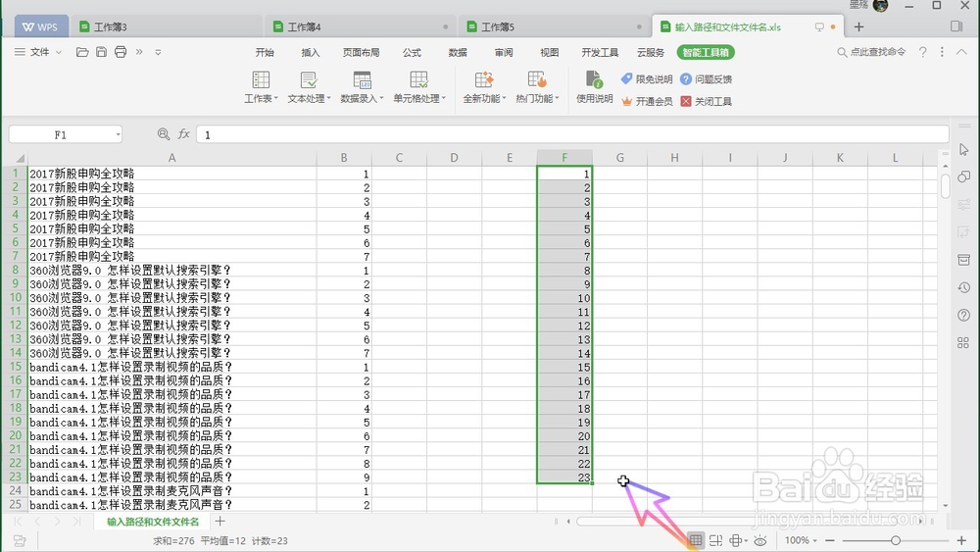Click 点此查找命令 search box
The image size is (980, 552).
click(871, 52)
